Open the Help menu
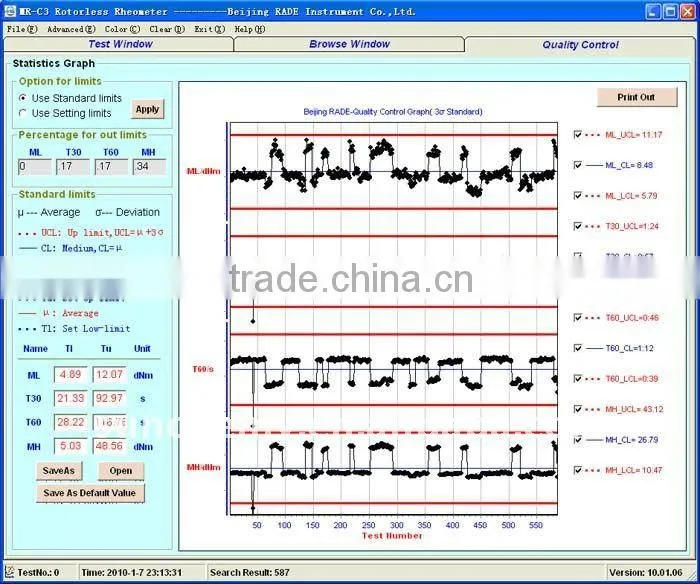 coord(250,29)
